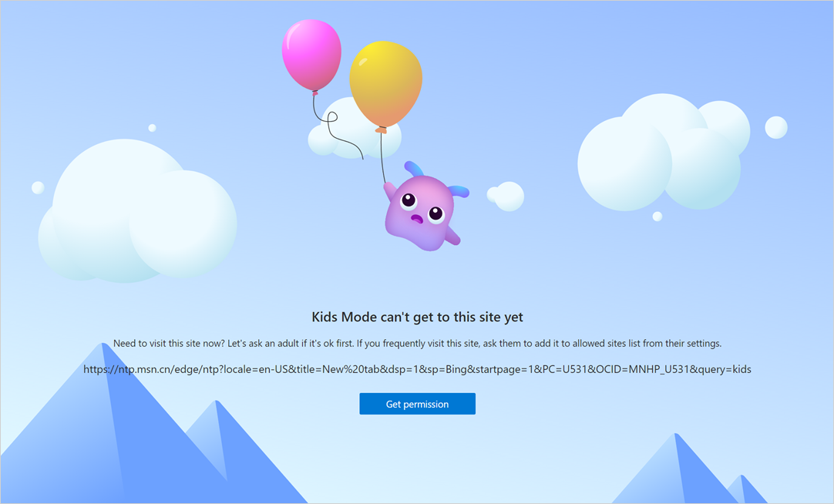Click the pink balloon
Image resolution: width=834 pixels, height=504 pixels.
(311, 54)
